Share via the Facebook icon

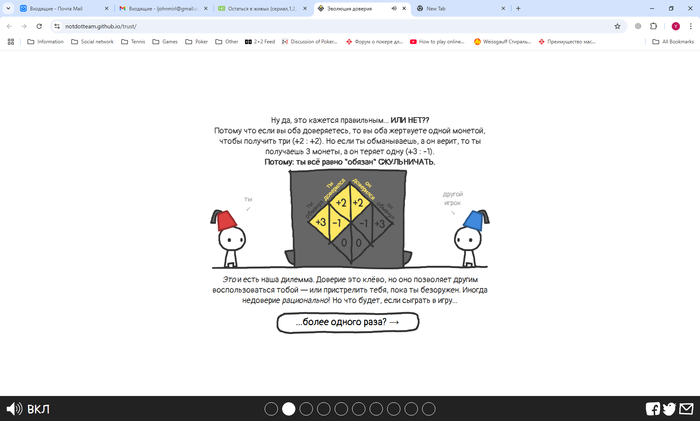[652, 408]
